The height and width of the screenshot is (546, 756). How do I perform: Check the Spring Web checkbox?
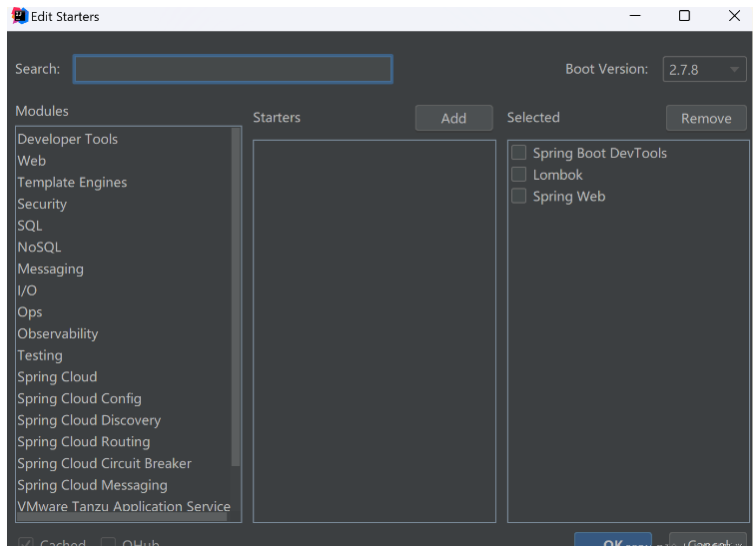click(518, 196)
